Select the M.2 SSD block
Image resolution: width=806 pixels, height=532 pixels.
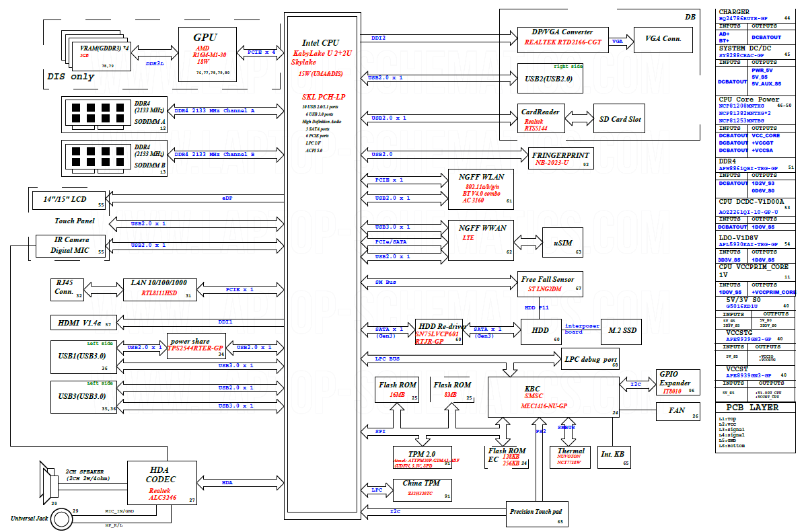[622, 331]
